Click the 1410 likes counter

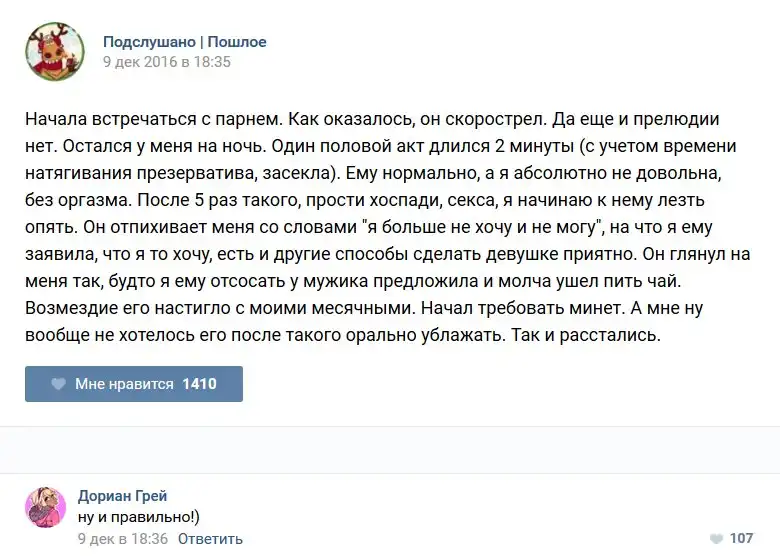tap(199, 384)
